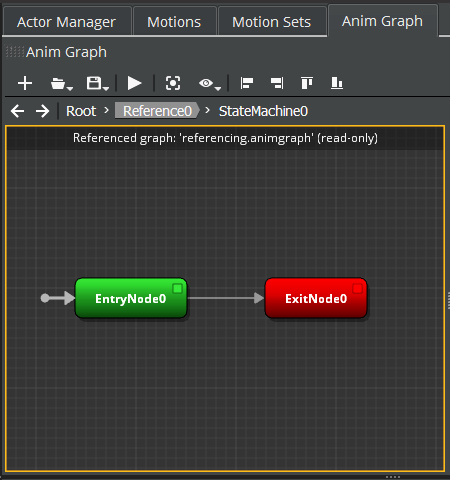The image size is (450, 480).
Task: Select the green EntryNode0 node
Action: point(131,298)
